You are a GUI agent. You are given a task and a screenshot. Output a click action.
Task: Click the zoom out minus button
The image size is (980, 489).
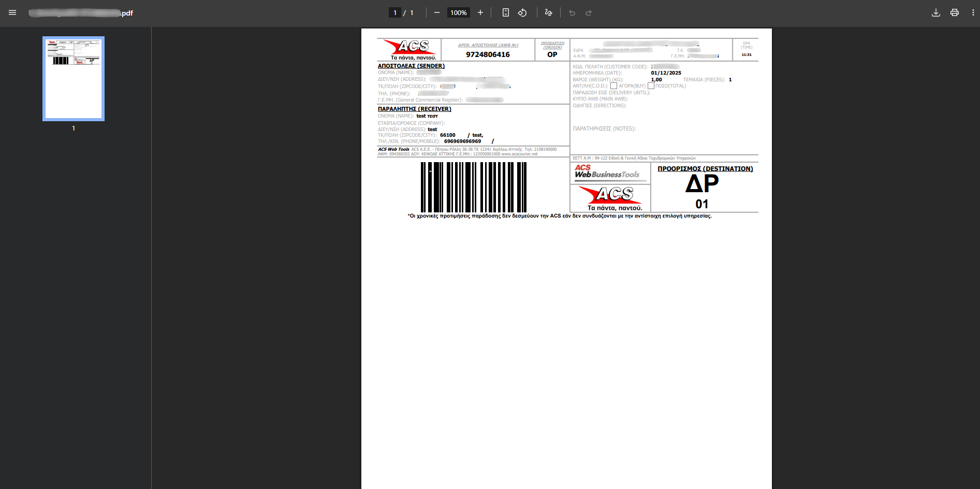(x=437, y=12)
